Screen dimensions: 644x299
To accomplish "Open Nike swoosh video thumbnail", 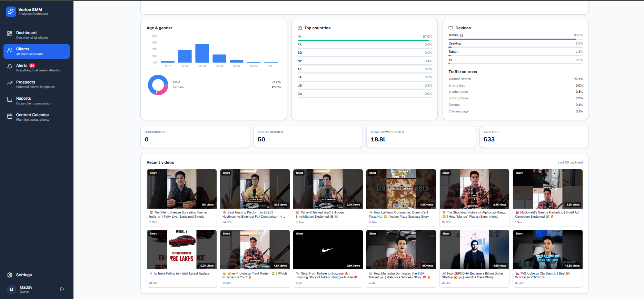I will 328,250.
